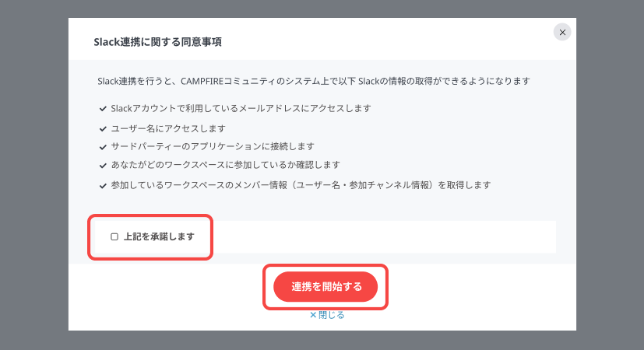Viewport: 644px width, 350px height.
Task: Click checkmark icon beside サードパーティーのアプリケーション line
Action: 103,146
